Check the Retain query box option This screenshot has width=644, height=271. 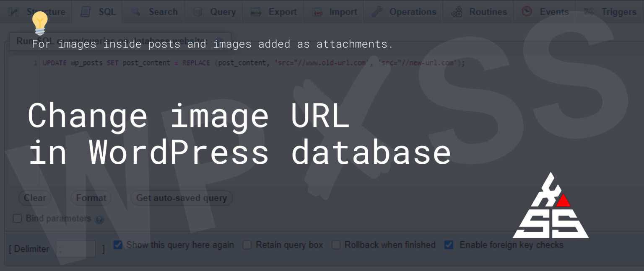(247, 245)
